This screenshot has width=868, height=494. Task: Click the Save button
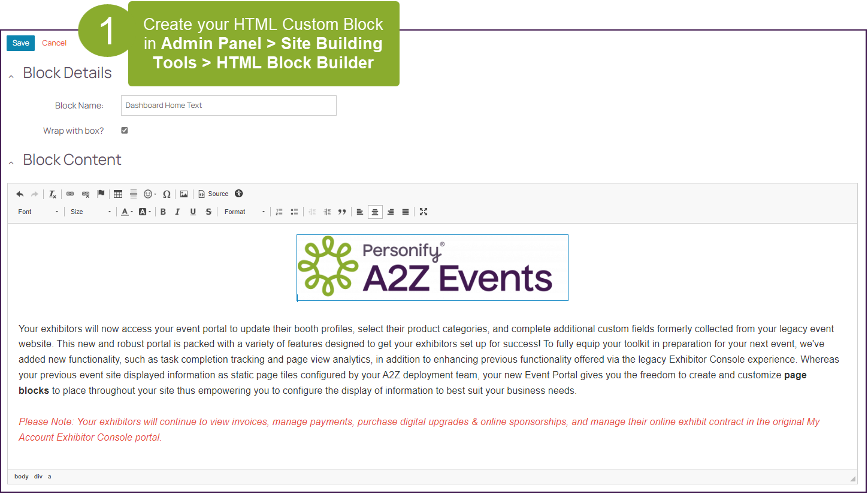[x=20, y=43]
